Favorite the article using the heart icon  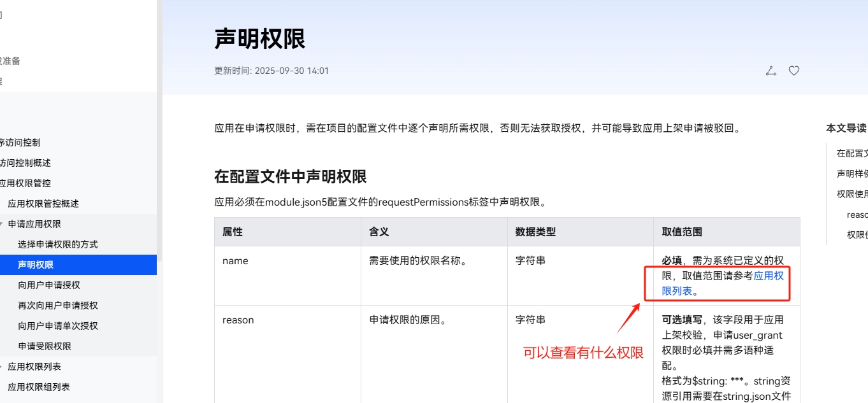793,71
